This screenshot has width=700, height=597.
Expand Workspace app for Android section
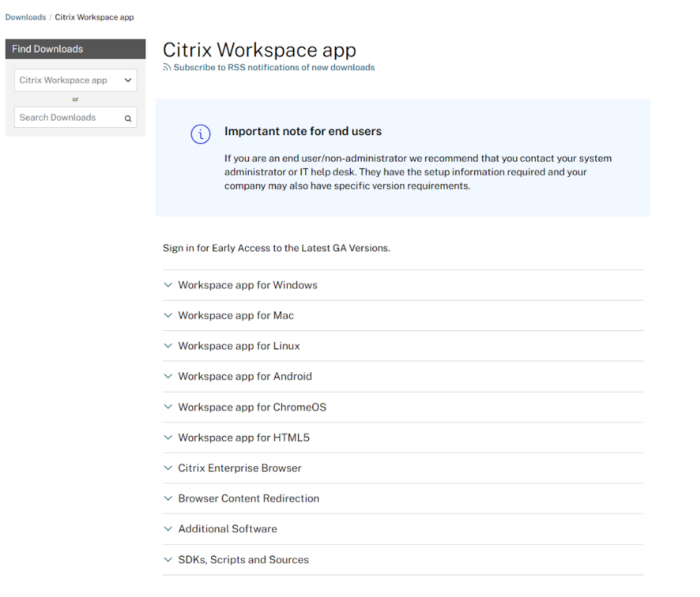pyautogui.click(x=244, y=377)
